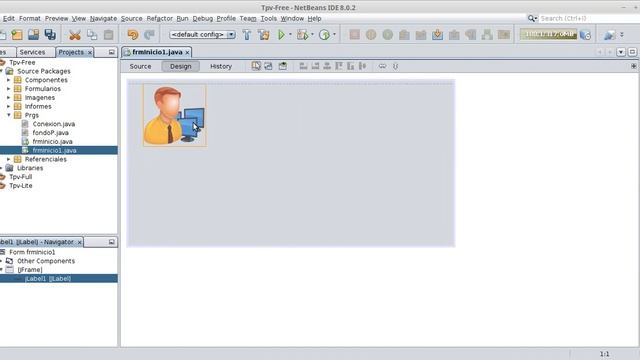Open the History view

221,66
